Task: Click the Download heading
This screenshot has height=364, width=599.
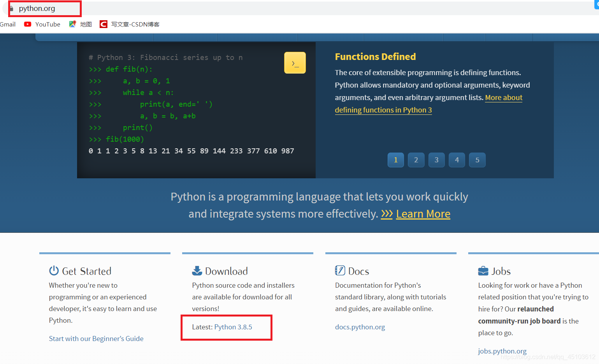Action: (x=227, y=271)
